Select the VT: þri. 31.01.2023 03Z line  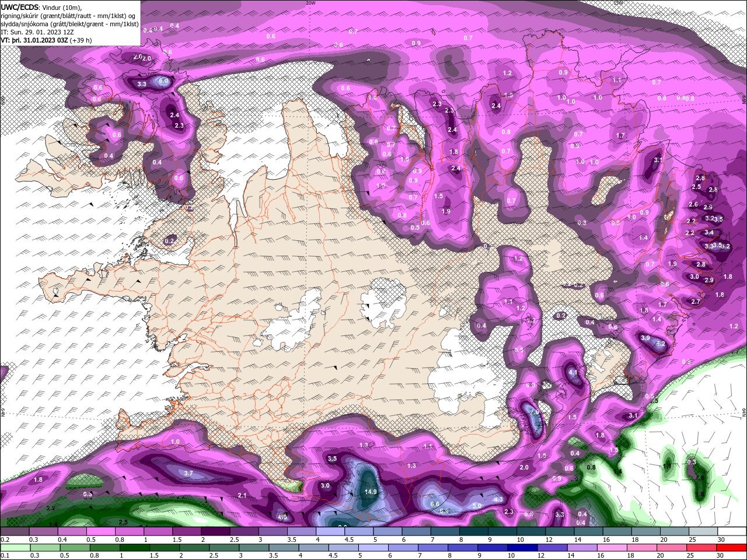coord(36,40)
